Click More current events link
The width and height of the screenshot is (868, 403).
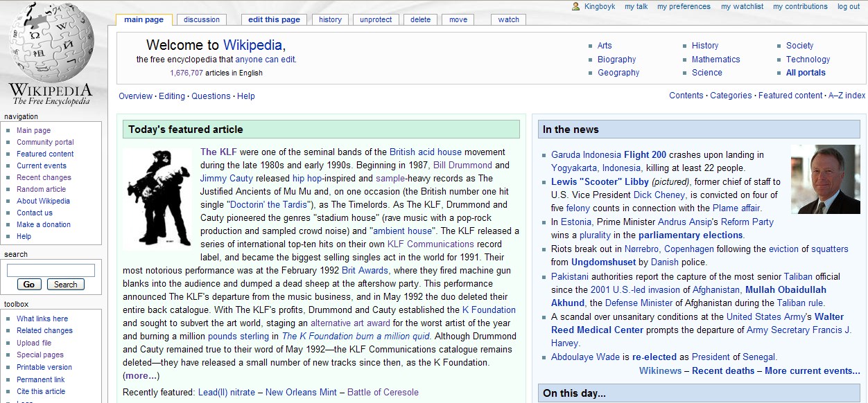[x=813, y=370]
